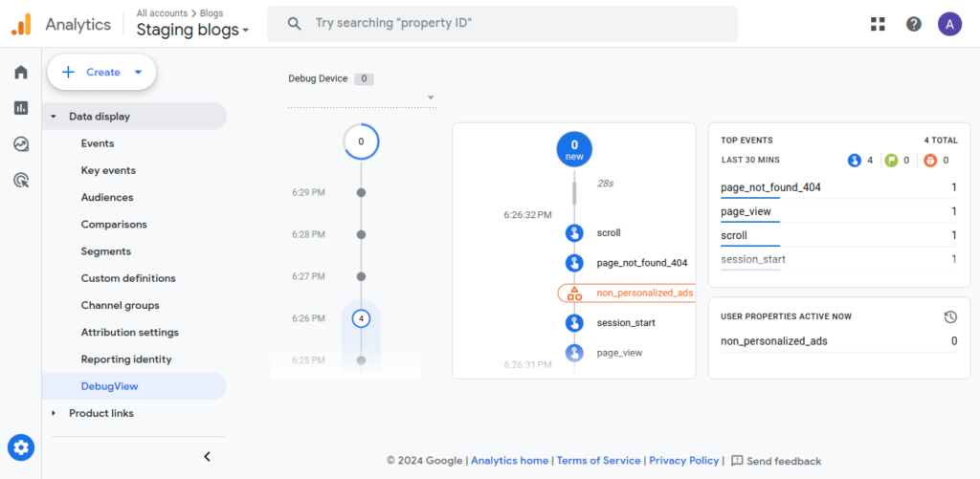Screen dimensions: 980x479
Task: Open Admin settings gear icon
Action: coord(21,447)
